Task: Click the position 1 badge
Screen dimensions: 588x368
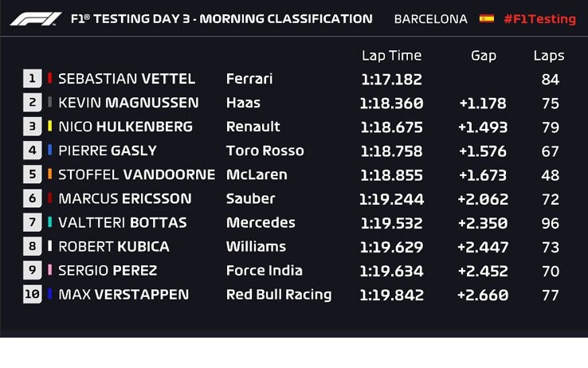Action: coord(32,79)
